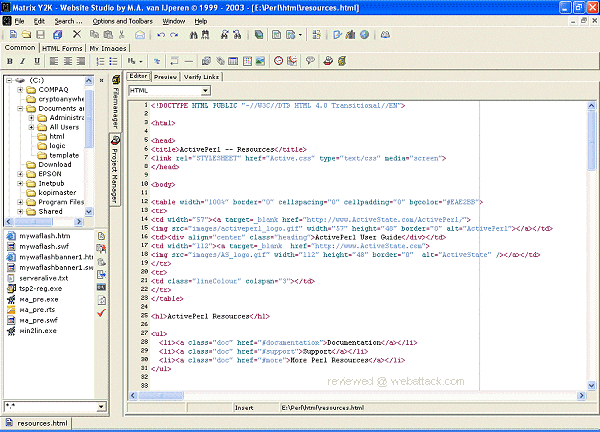The height and width of the screenshot is (432, 600).
Task: Open the File menu
Action: [20, 21]
